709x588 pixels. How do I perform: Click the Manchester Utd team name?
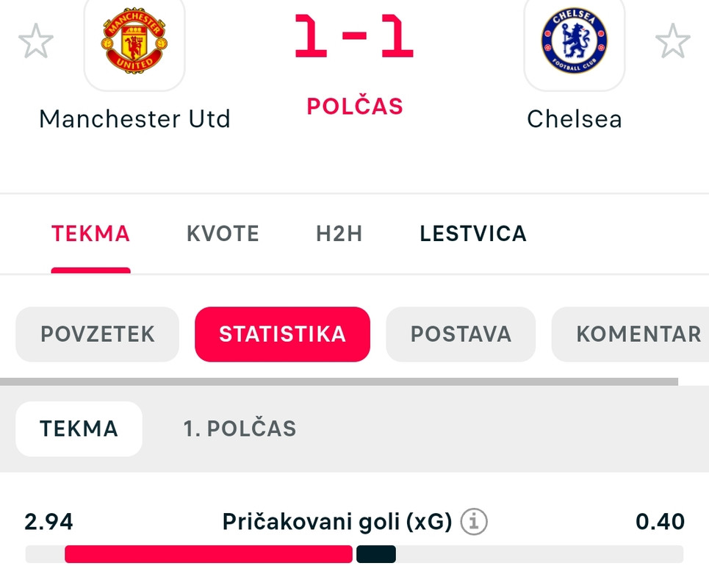(x=134, y=119)
